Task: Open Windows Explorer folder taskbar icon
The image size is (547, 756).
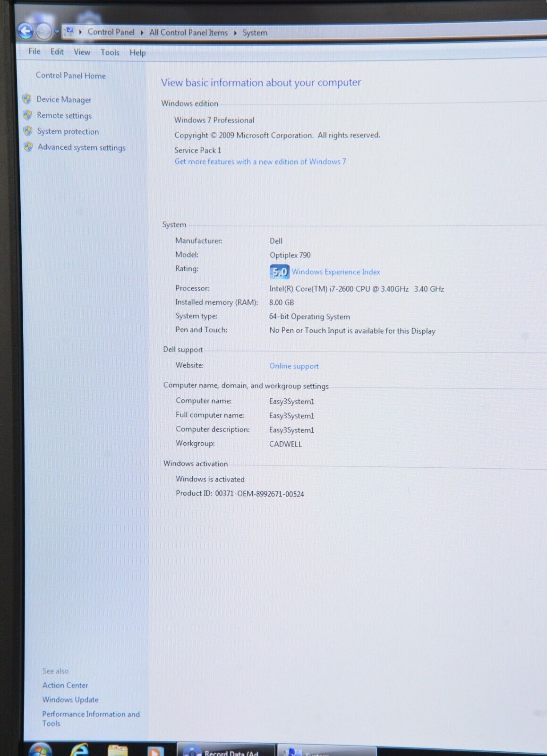Action: point(118,750)
